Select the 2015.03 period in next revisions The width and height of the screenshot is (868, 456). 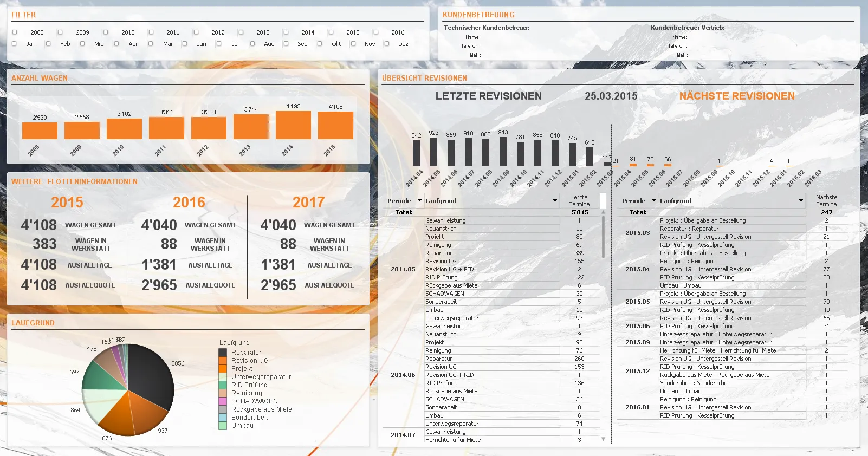point(638,233)
